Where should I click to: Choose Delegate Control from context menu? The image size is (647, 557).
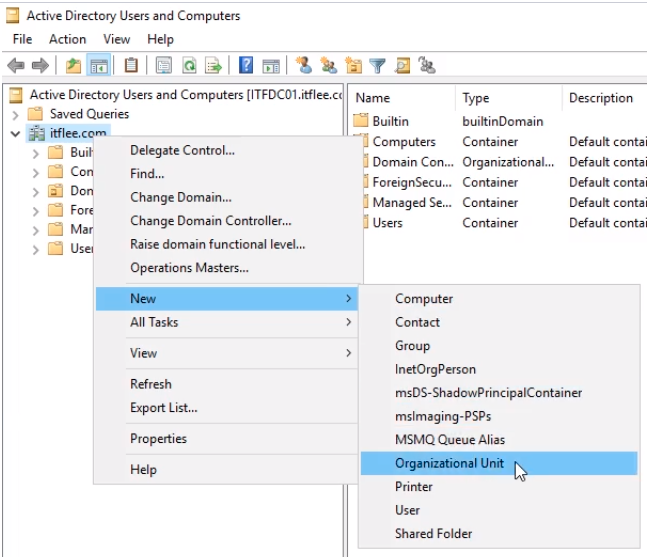click(182, 150)
